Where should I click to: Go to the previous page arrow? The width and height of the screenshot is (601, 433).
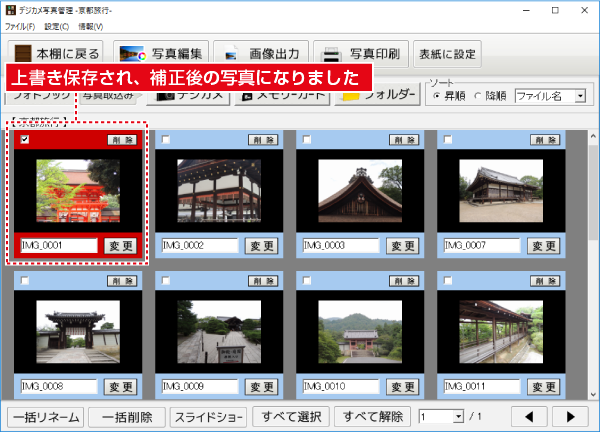coord(530,416)
